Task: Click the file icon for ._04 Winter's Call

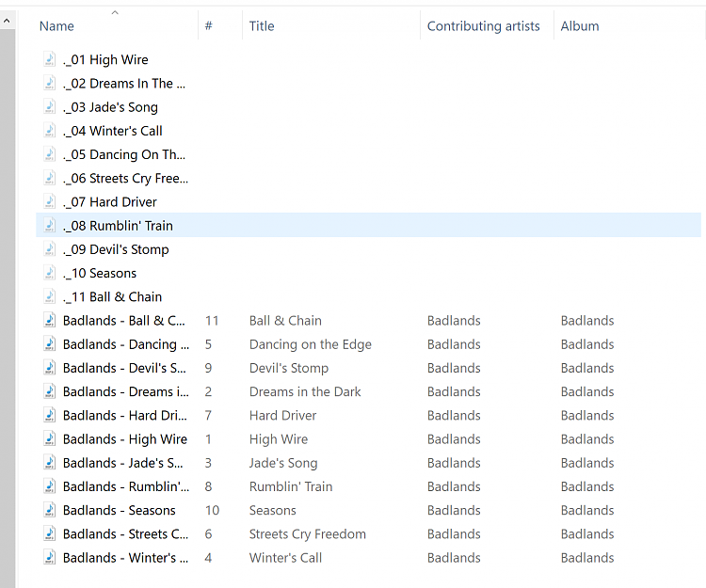Action: click(50, 131)
